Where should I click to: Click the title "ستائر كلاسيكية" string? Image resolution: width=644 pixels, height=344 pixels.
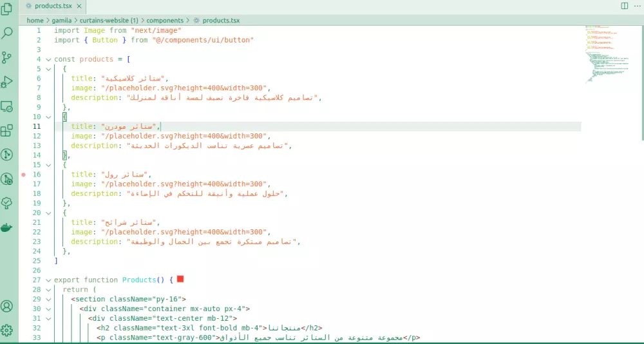click(133, 79)
